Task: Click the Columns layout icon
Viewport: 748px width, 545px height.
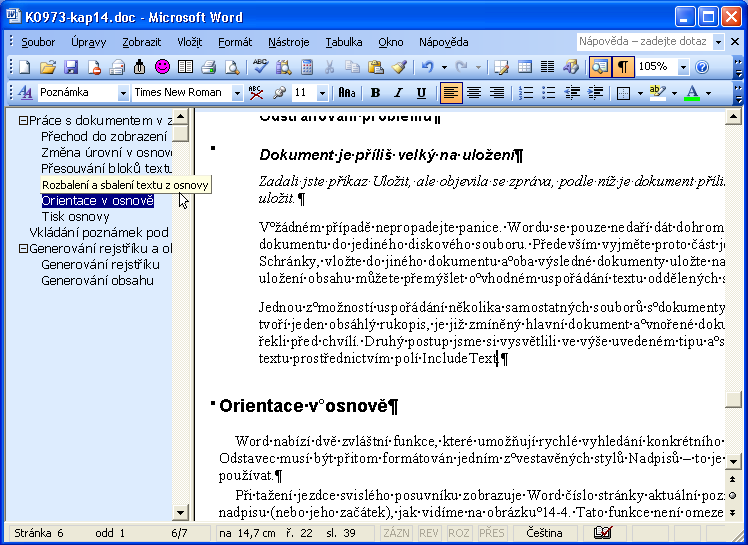Action: click(x=548, y=67)
